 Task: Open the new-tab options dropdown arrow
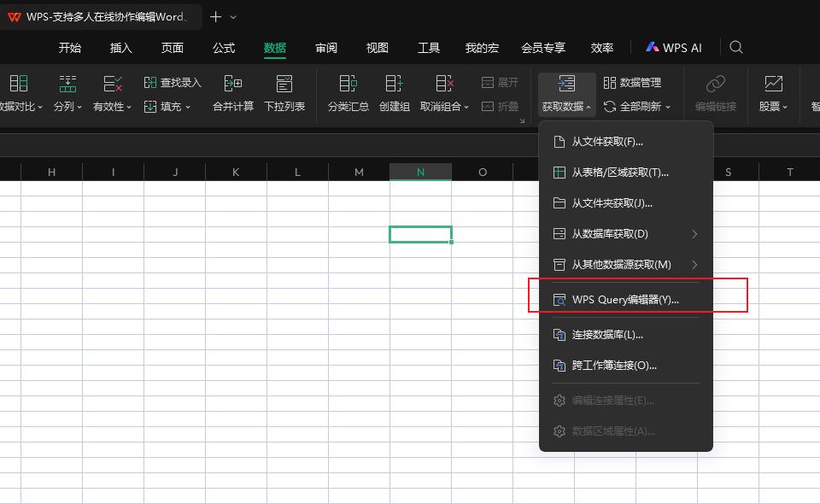point(233,17)
